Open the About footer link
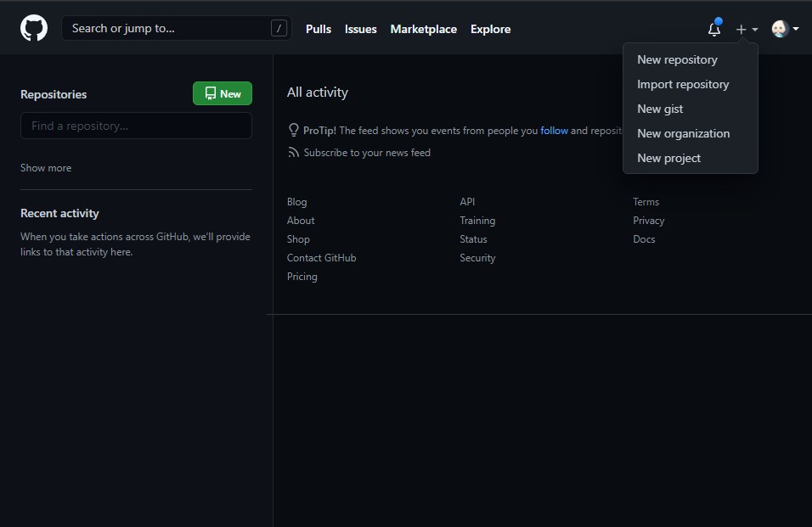Screen dimensions: 812x527 point(301,221)
